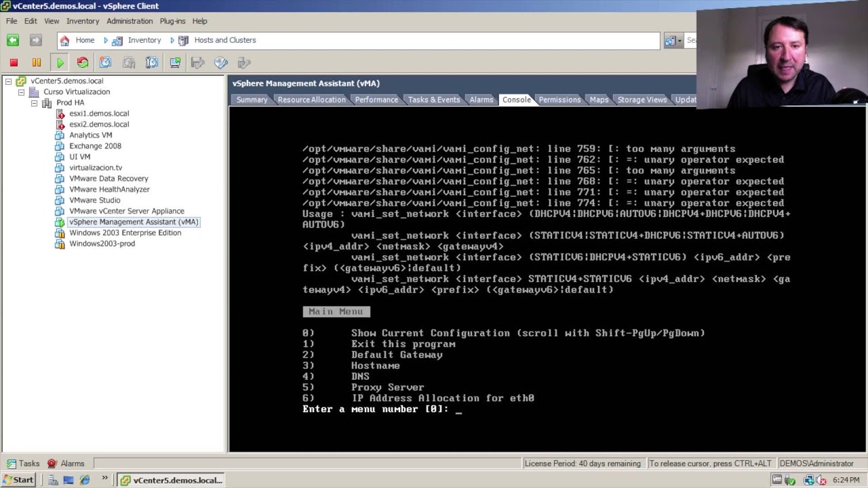Screen dimensions: 868x488
Task: Click the floppy drive connect icon
Action: click(198, 62)
